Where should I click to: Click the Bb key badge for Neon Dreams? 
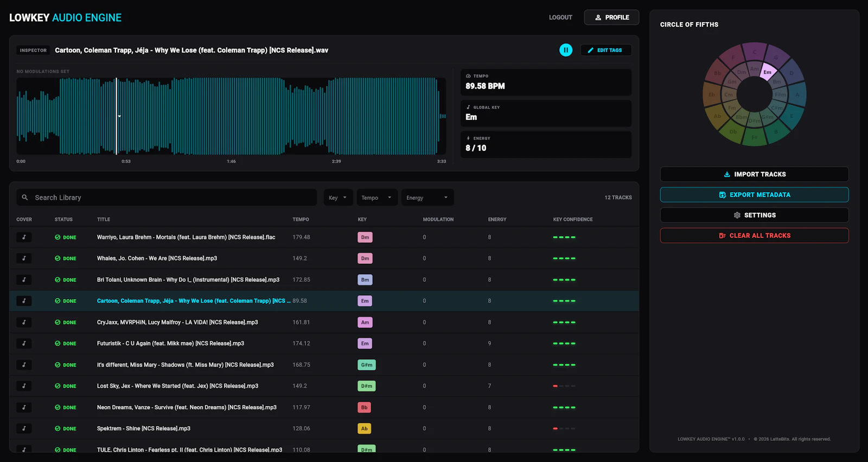coord(365,407)
